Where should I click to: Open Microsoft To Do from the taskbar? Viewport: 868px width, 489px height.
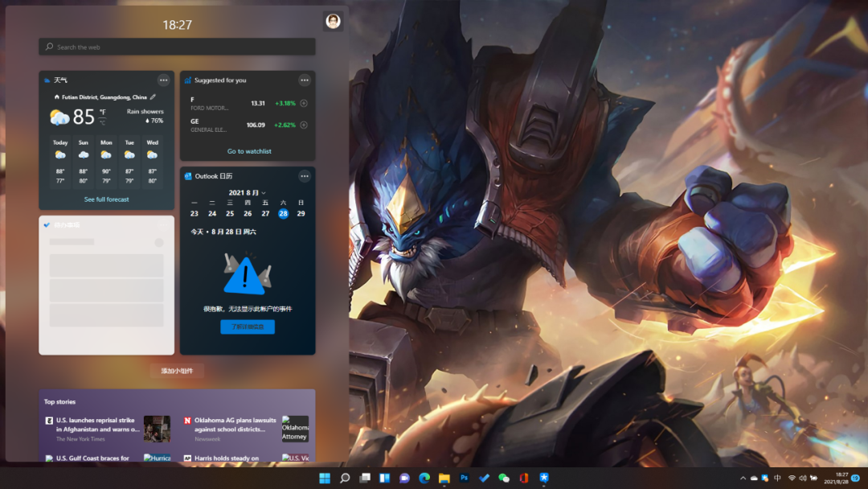485,478
